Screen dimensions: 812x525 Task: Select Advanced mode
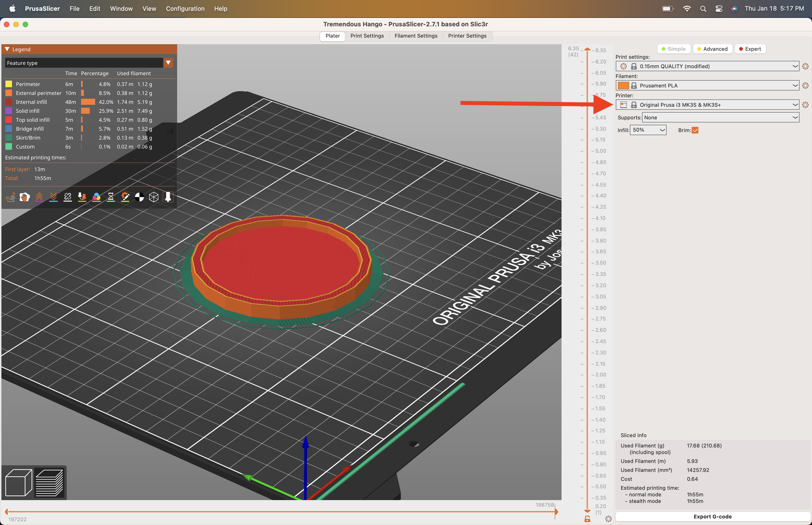click(x=713, y=49)
